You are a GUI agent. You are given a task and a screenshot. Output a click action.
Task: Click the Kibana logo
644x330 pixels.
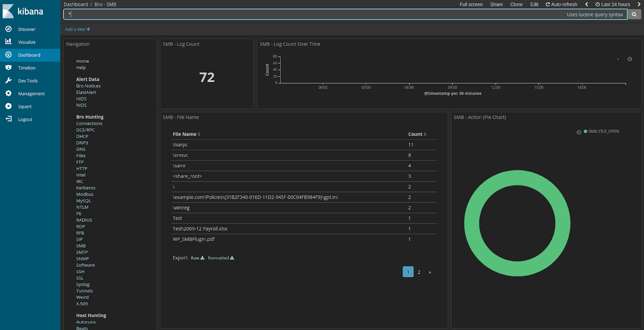pyautogui.click(x=23, y=11)
